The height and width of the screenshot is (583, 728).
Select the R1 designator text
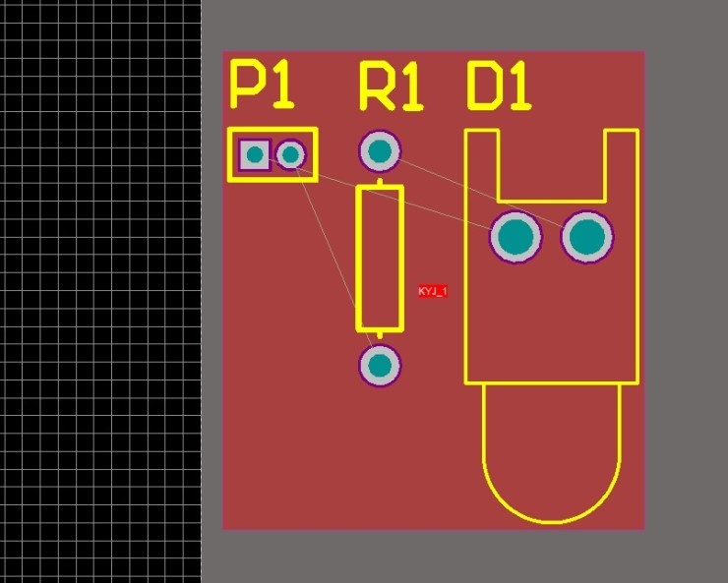click(x=391, y=87)
